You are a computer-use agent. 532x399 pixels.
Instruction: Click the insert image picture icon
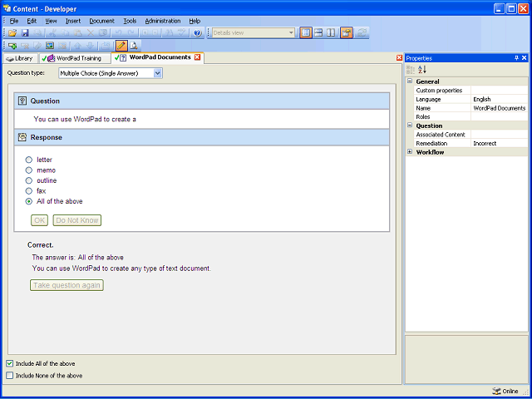pyautogui.click(x=50, y=46)
